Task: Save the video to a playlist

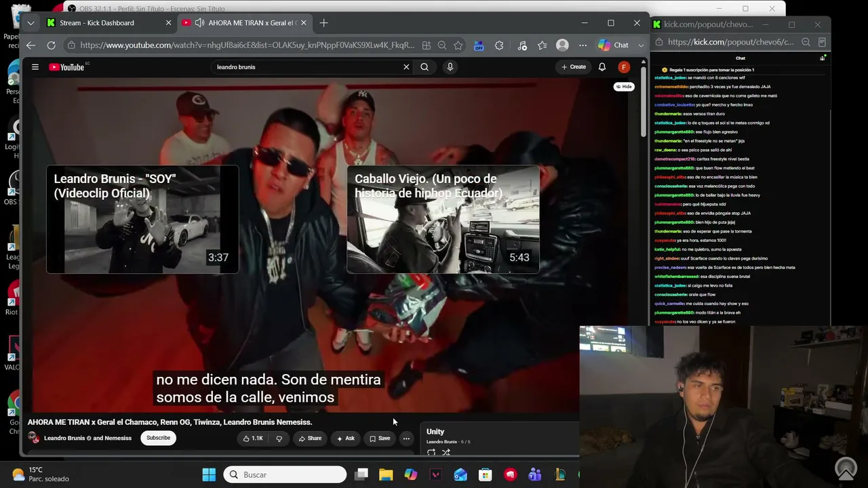Action: click(380, 439)
